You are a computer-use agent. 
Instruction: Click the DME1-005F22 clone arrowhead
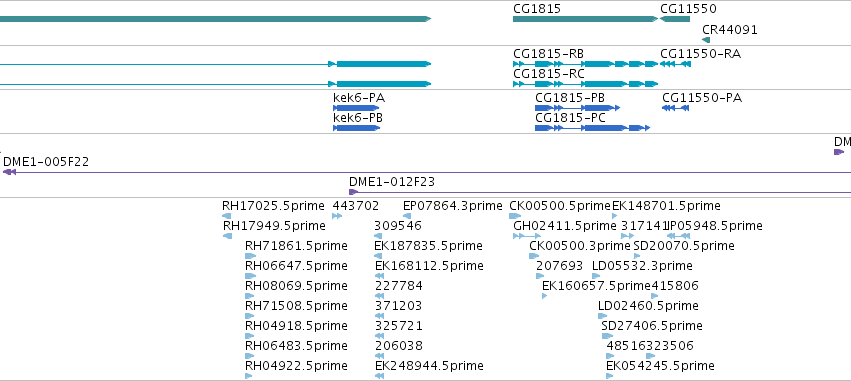pos(9,172)
